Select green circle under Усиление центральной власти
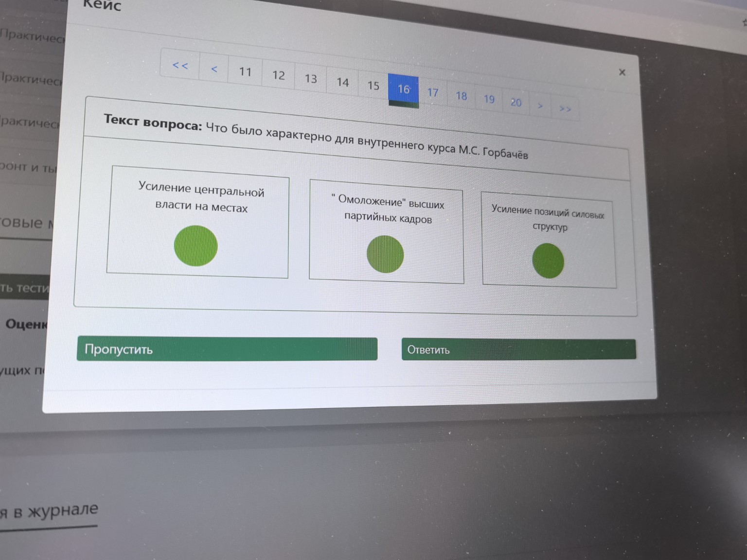Screen dimensions: 747x560 click(x=196, y=245)
